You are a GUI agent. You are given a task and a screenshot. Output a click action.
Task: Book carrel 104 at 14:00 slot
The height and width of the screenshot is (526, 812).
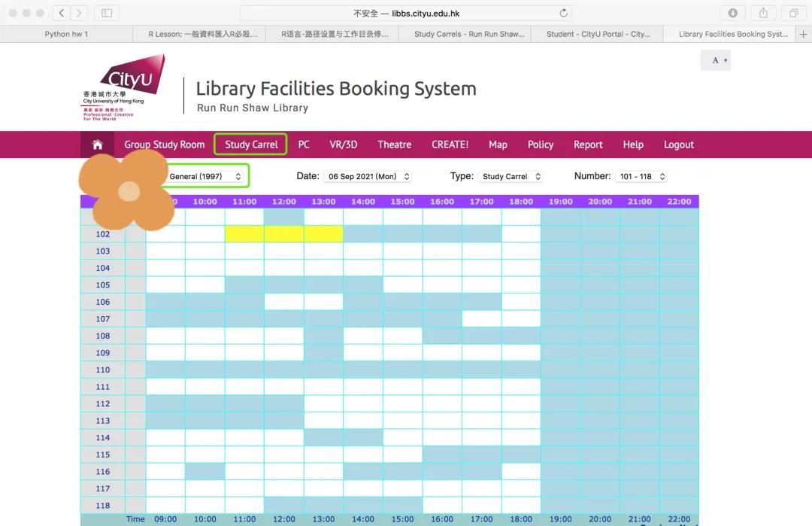pos(363,268)
